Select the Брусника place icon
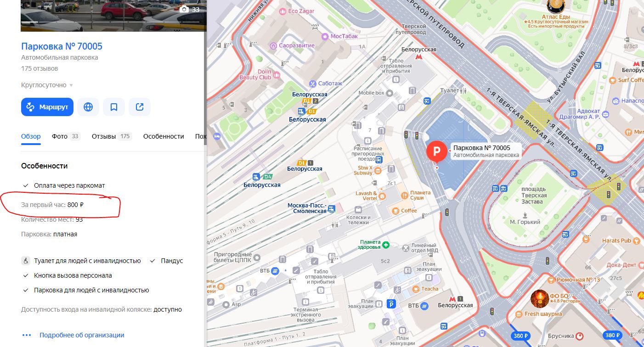644x347 pixels. pyautogui.click(x=580, y=336)
